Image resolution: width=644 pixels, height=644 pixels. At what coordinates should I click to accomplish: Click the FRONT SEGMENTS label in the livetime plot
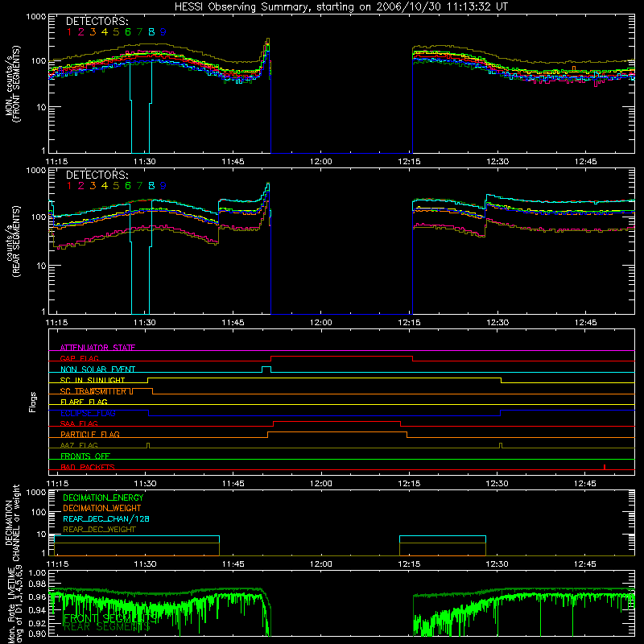click(109, 617)
